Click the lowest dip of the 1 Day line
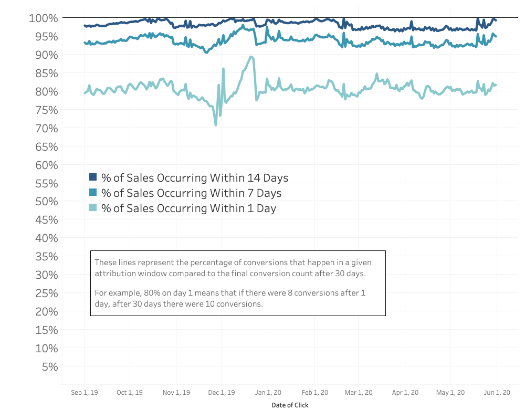This screenshot has height=420, width=525. click(215, 125)
